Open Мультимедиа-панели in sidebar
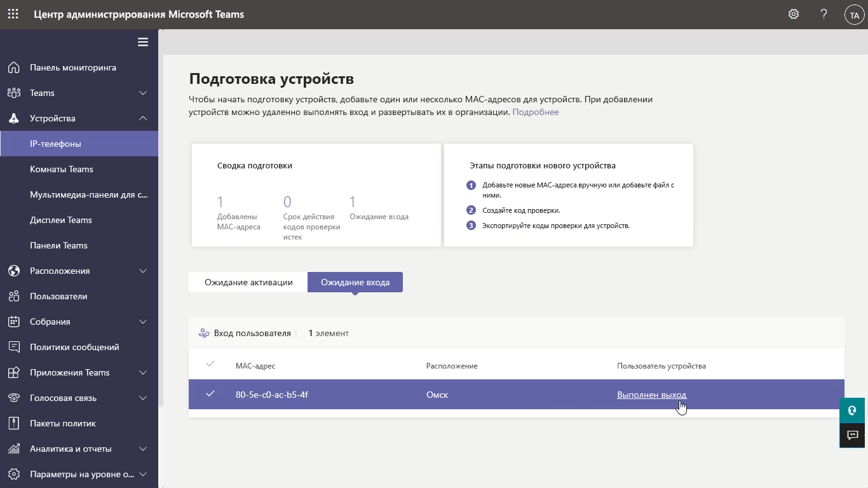 pos(79,194)
